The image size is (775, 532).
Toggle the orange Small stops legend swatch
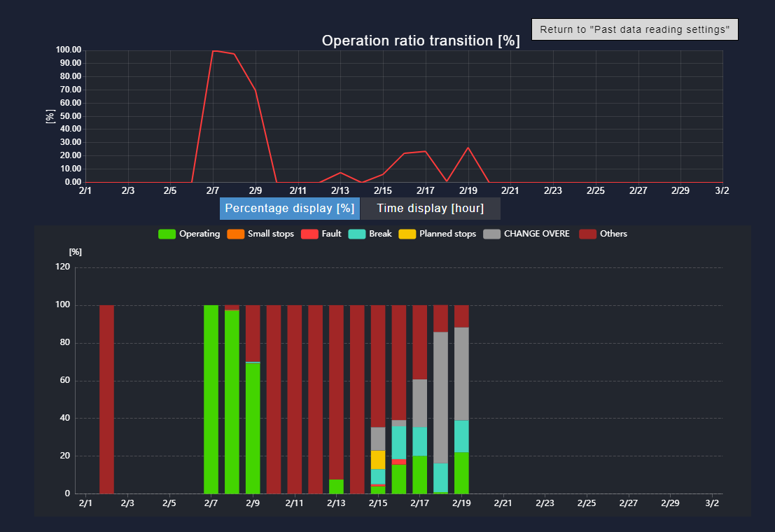pyautogui.click(x=236, y=234)
